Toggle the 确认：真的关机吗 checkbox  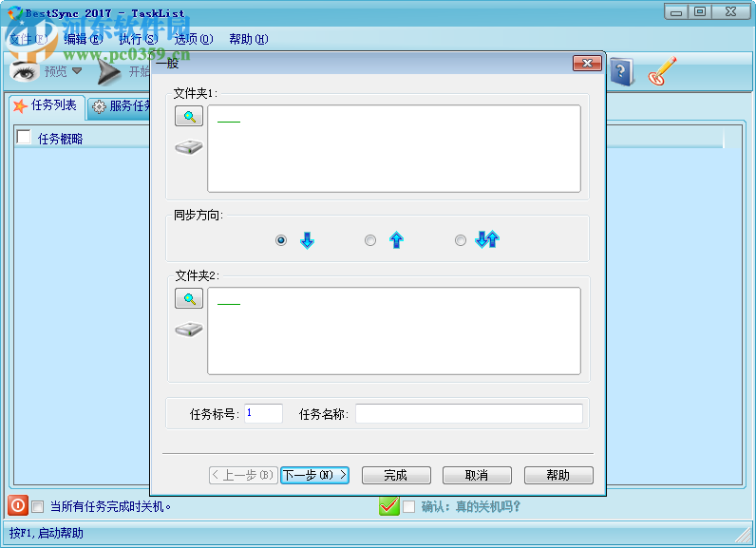[x=408, y=506]
